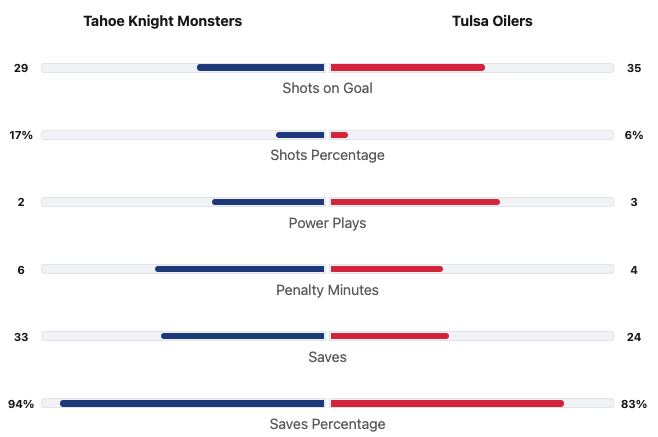Click the 35 shots on goal value
The height and width of the screenshot is (437, 658).
634,68
